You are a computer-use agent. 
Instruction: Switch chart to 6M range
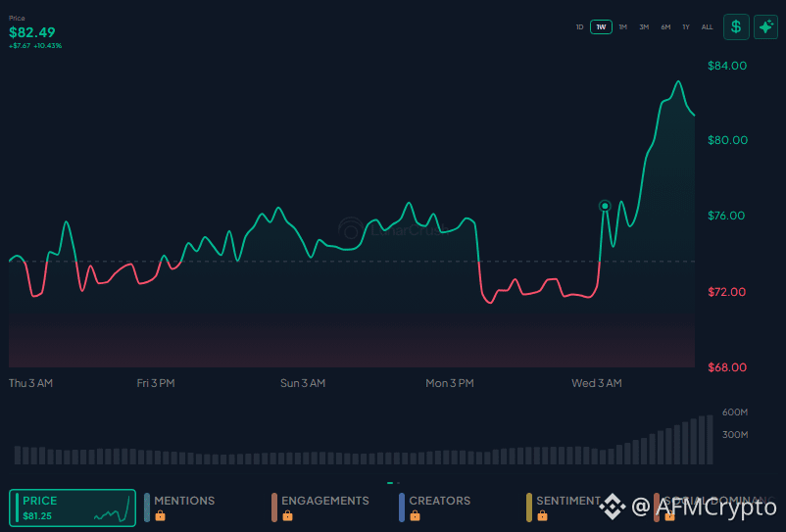point(665,27)
